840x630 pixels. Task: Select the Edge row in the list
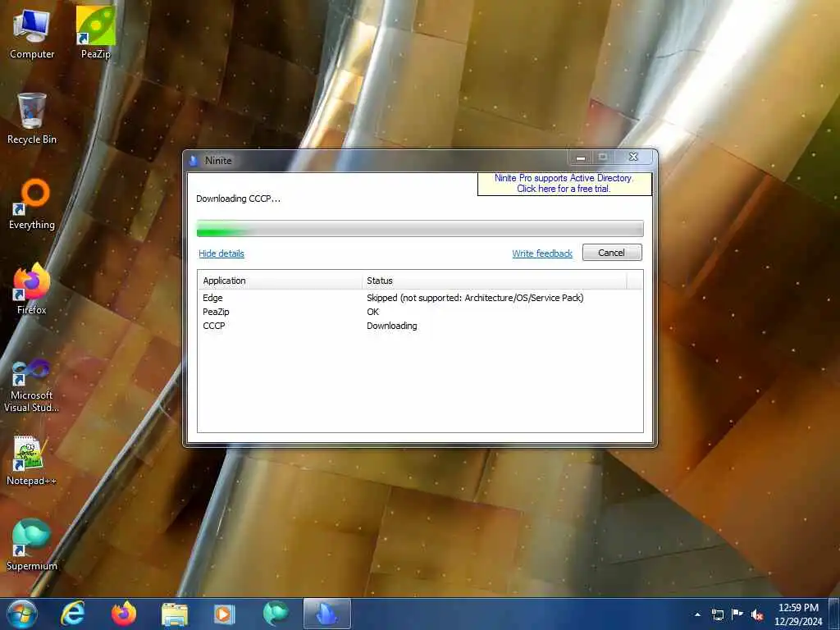coord(420,298)
